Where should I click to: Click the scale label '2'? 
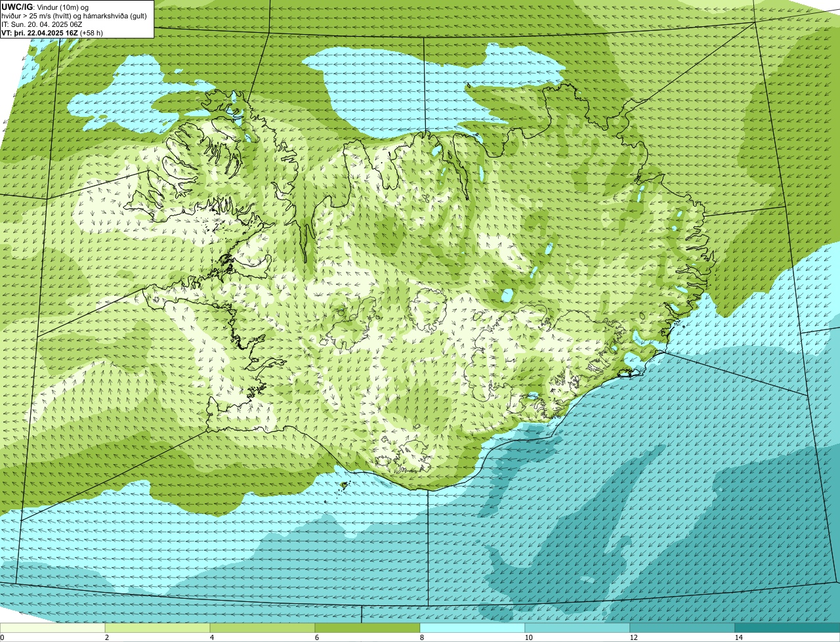pos(106,637)
